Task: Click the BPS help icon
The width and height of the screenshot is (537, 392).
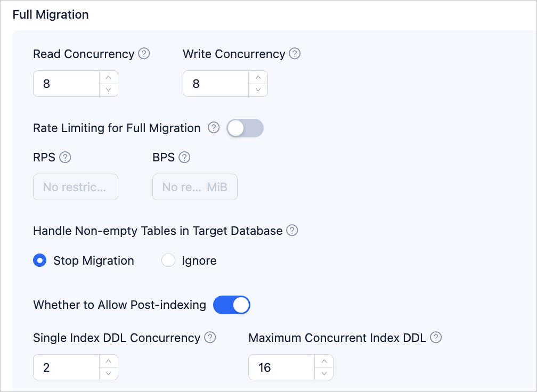Action: pos(184,157)
